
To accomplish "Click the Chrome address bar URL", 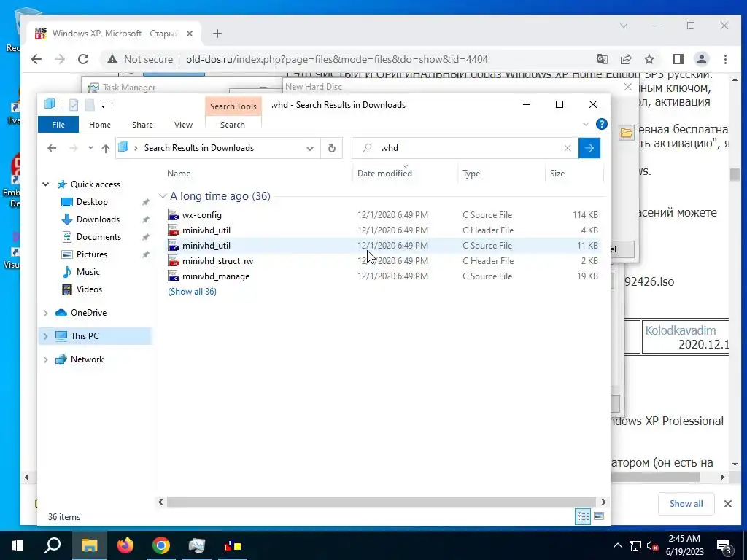I will click(337, 60).
